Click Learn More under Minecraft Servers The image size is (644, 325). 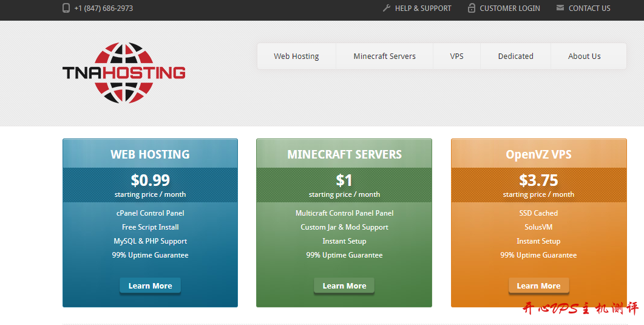344,286
